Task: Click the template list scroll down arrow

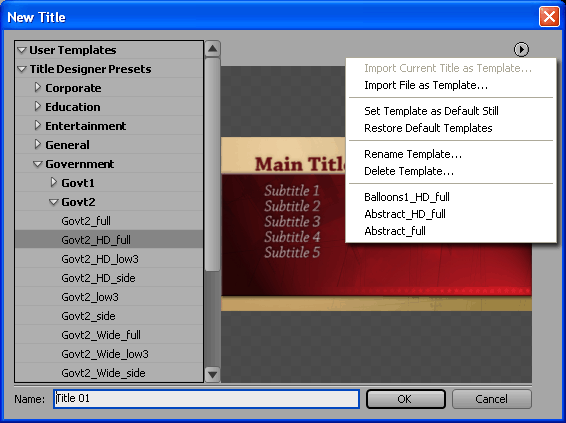Action: [x=213, y=375]
